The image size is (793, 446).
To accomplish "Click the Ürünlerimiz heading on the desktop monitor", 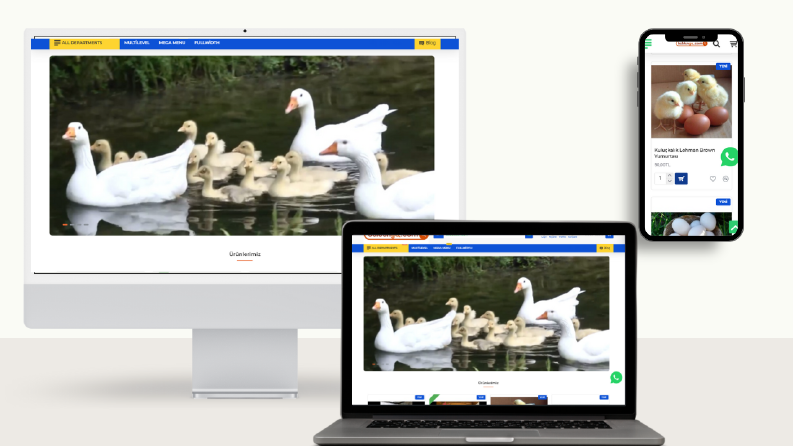I will pyautogui.click(x=245, y=254).
